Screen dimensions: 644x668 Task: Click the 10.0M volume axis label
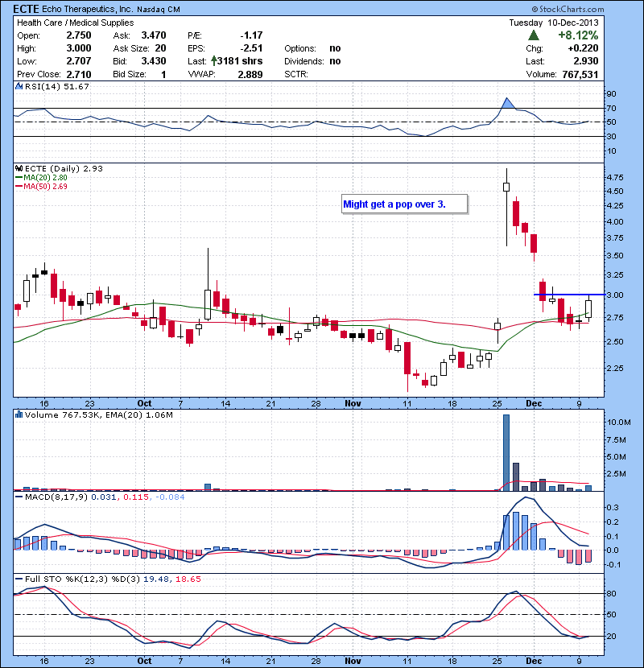[619, 423]
